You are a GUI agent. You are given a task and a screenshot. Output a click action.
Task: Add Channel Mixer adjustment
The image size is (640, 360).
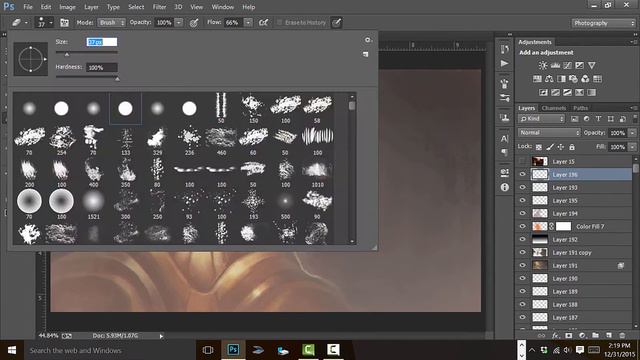[585, 79]
